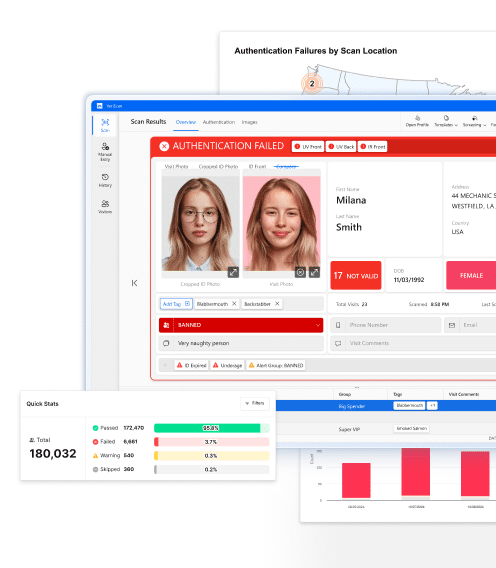Viewport: 496px width, 568px height.
Task: Click the green 95.8% Passed bar
Action: click(212, 428)
